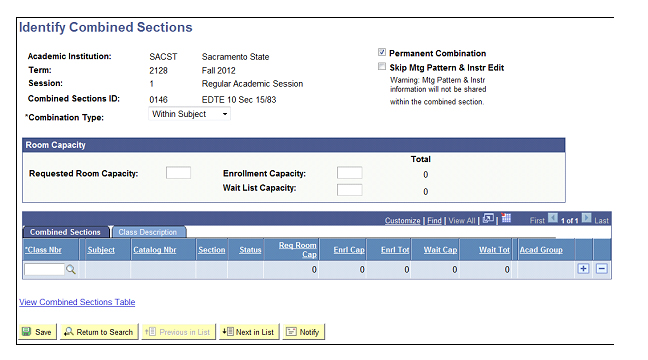Viewport: 648px width, 360px height.
Task: Sort by Status column header
Action: (x=250, y=250)
